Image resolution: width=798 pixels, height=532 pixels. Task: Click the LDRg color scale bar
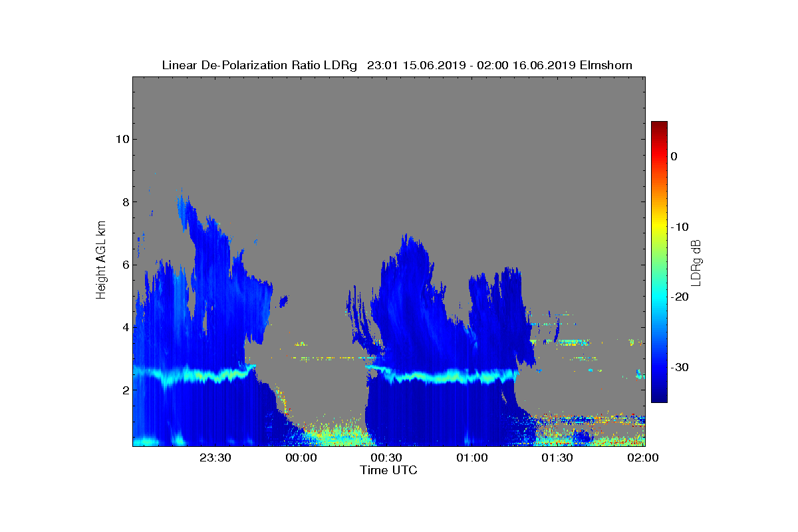[x=659, y=262]
